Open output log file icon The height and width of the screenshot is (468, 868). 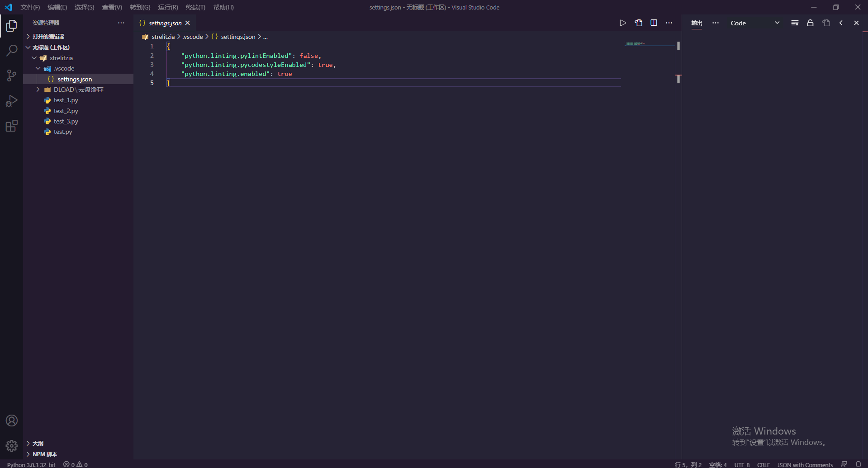[x=826, y=23]
